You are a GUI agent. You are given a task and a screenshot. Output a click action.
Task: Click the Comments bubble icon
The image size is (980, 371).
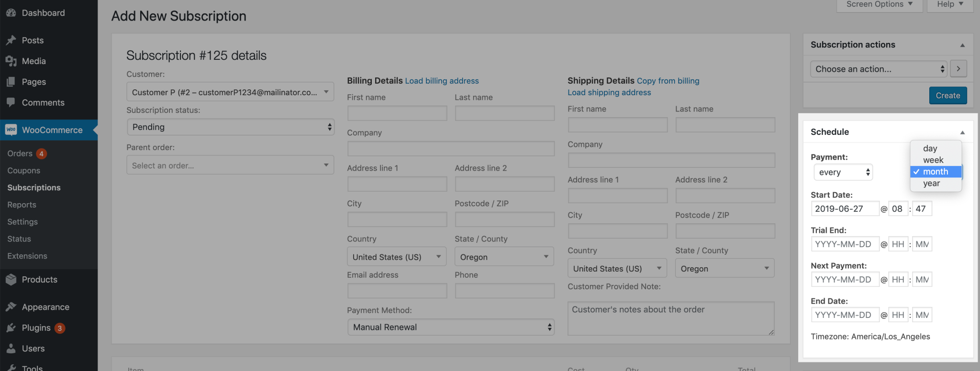tap(11, 102)
